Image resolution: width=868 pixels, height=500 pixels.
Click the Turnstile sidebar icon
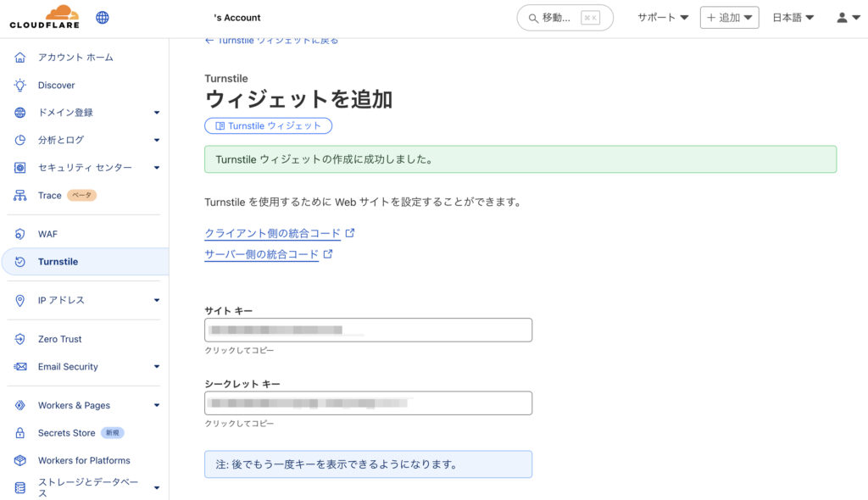[20, 261]
